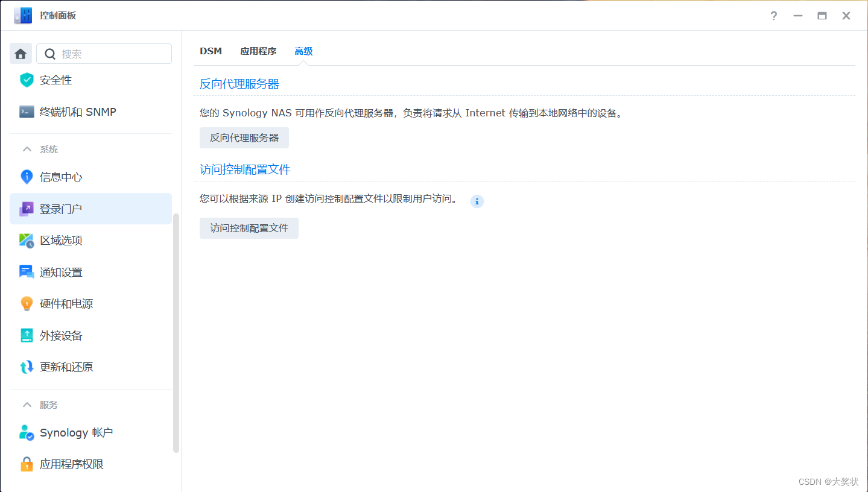Click the 反向代理服务器 button
Screen dimensions: 868x492
point(244,137)
